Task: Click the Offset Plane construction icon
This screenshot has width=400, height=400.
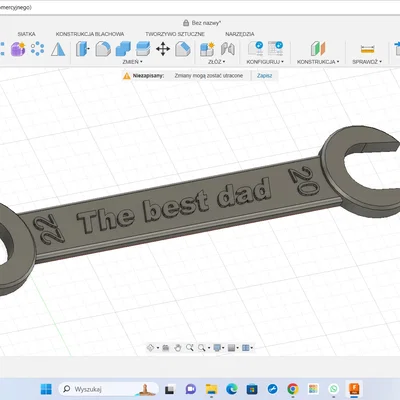Action: 318,49
